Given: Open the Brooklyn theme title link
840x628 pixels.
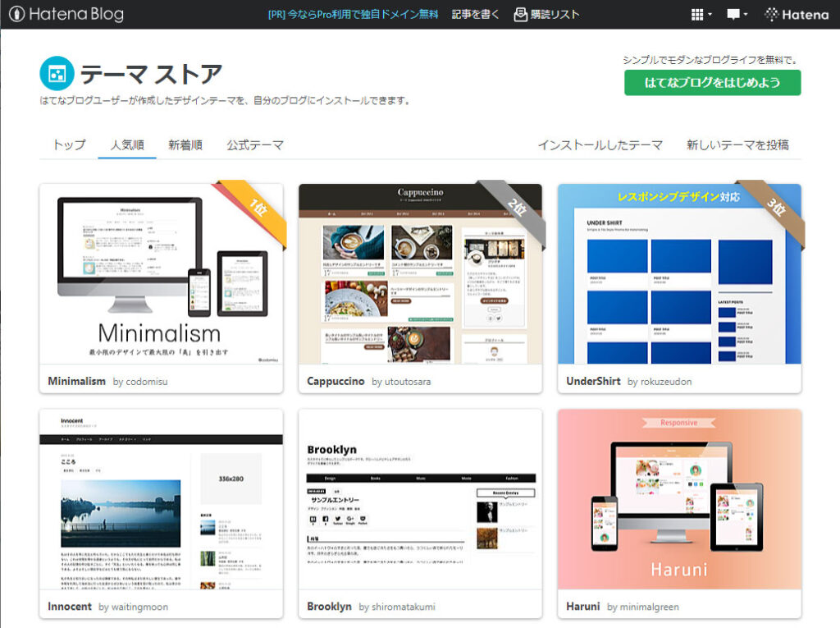Looking at the screenshot, I should [x=329, y=607].
